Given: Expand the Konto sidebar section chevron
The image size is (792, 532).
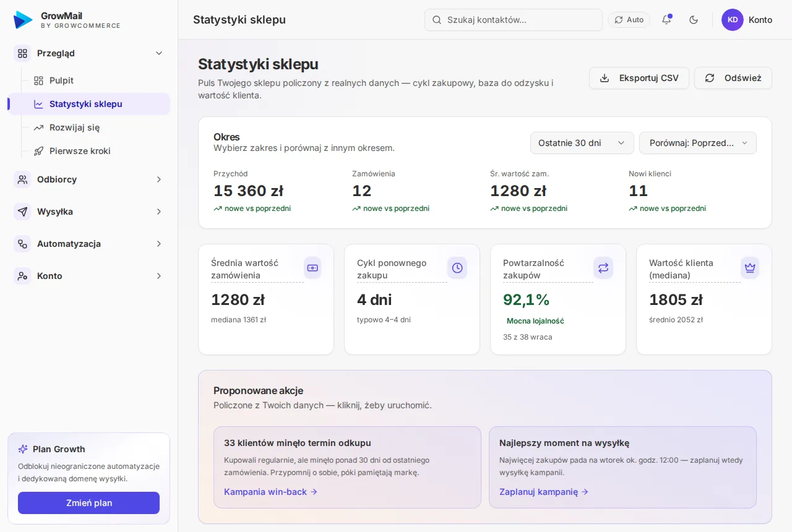Looking at the screenshot, I should click(159, 276).
